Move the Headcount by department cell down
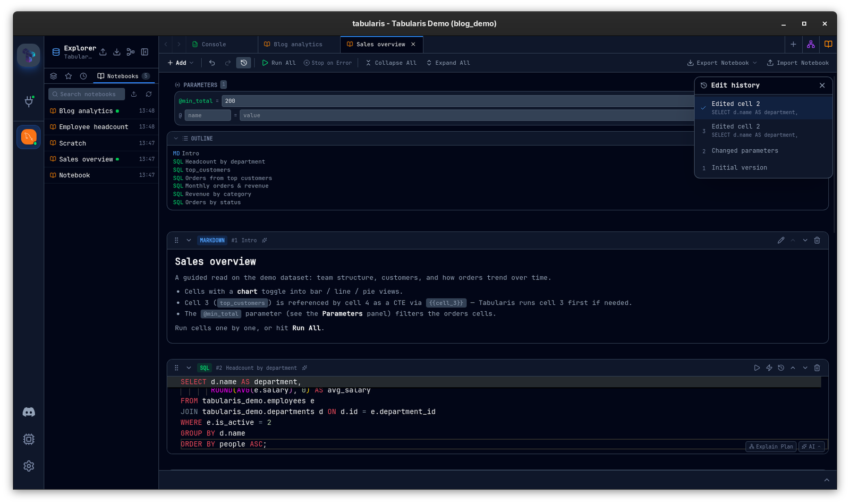 (x=805, y=368)
